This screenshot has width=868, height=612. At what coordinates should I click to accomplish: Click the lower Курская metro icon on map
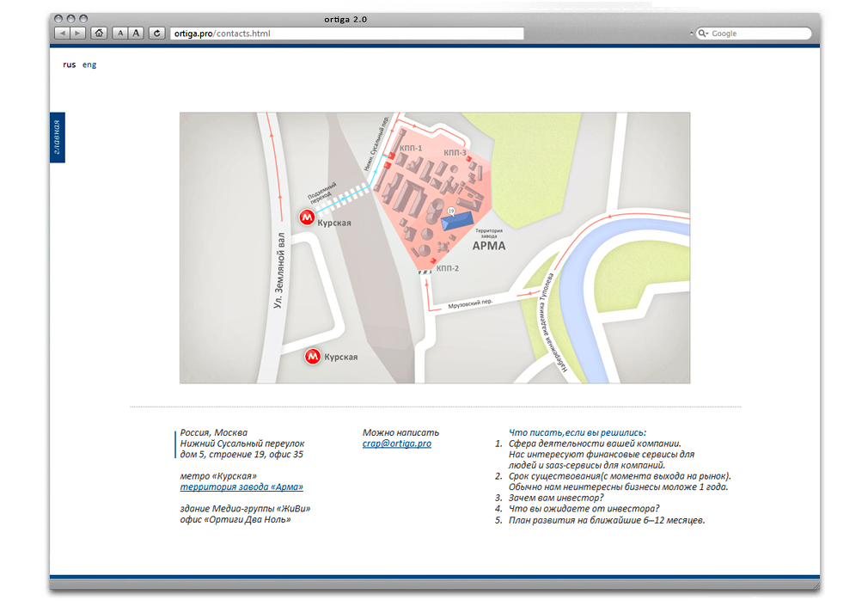tap(314, 355)
